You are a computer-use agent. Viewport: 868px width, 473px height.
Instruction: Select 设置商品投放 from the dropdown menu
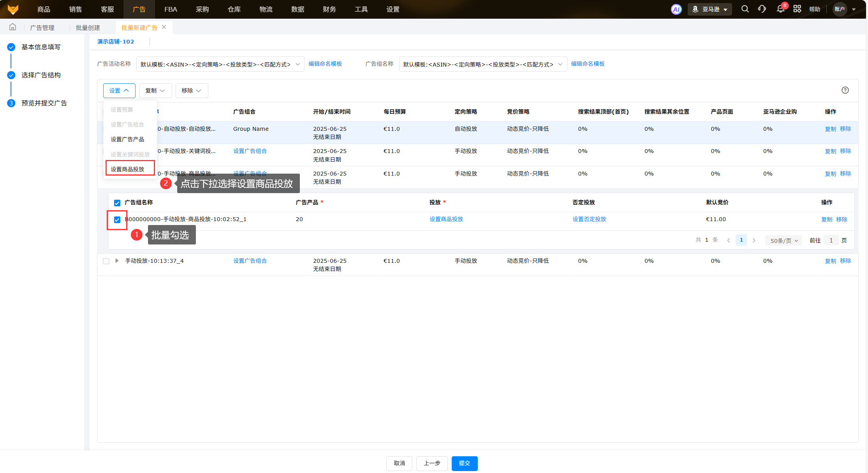[x=128, y=169]
